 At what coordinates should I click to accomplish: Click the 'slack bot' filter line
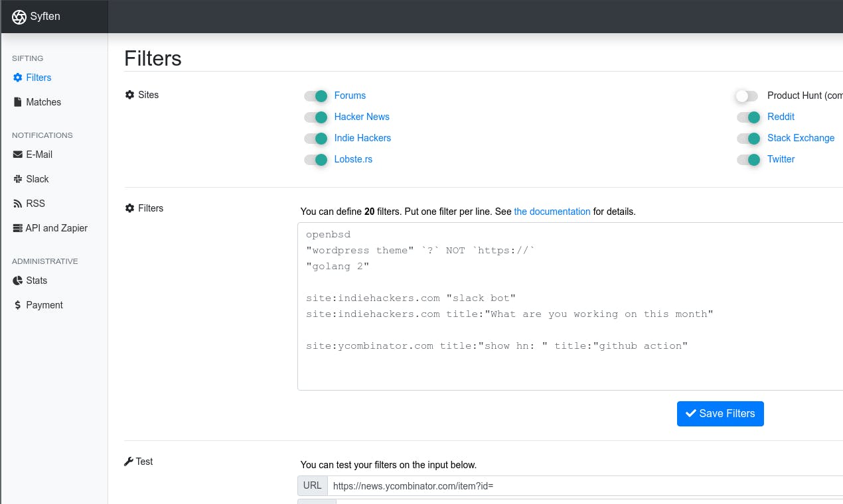pos(411,298)
